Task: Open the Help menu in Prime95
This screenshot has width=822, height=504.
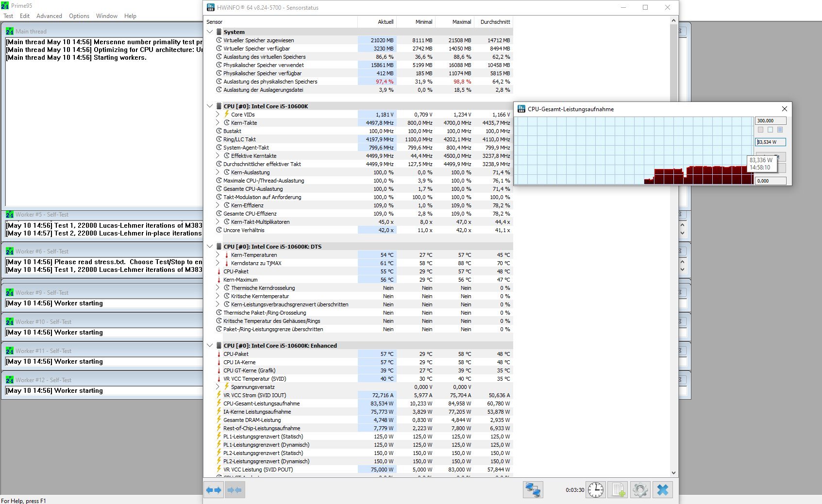Action: 130,16
